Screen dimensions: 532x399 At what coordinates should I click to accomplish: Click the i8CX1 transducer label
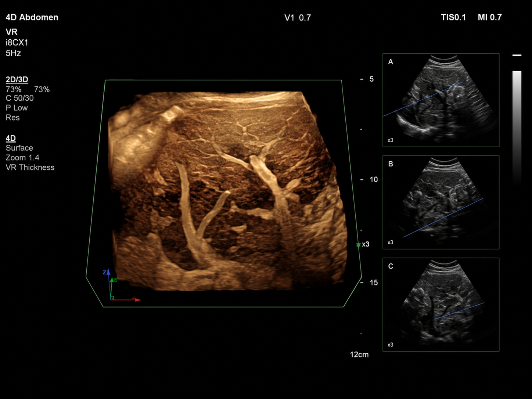click(17, 43)
